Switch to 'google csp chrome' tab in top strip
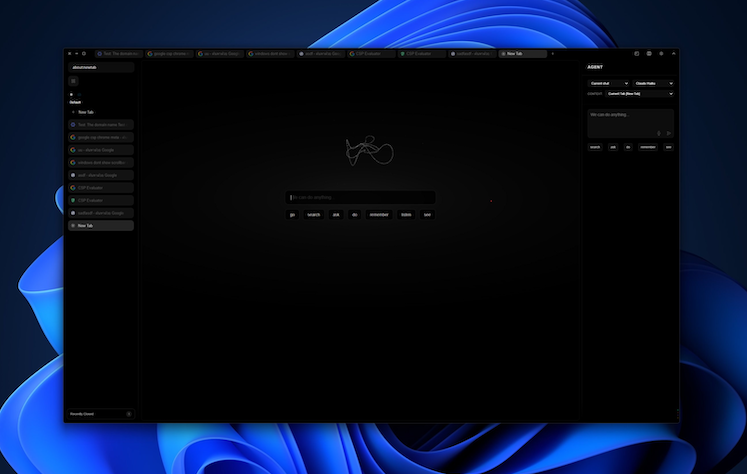Screen dimensions: 747x474 169,54
